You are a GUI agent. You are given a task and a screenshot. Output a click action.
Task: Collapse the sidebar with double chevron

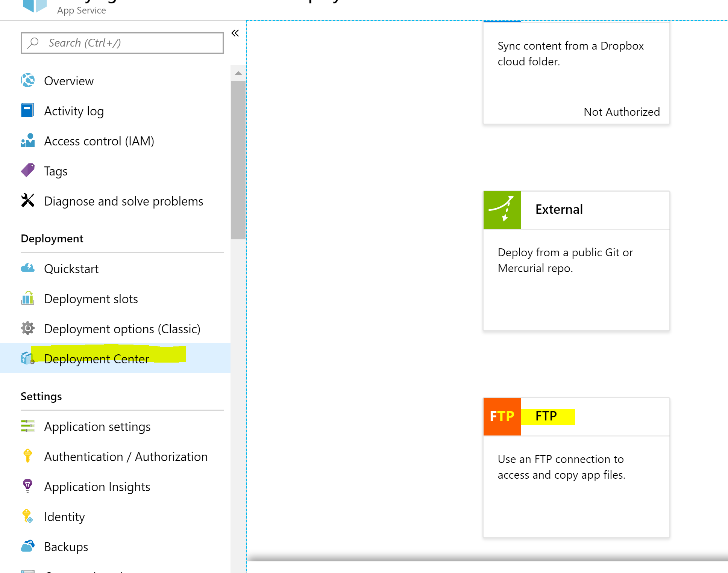235,33
